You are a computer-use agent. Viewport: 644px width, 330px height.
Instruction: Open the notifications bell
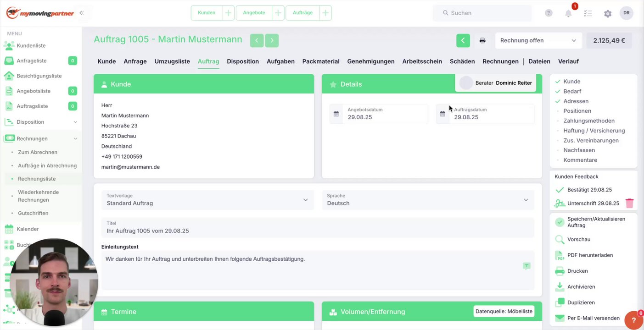coord(568,13)
